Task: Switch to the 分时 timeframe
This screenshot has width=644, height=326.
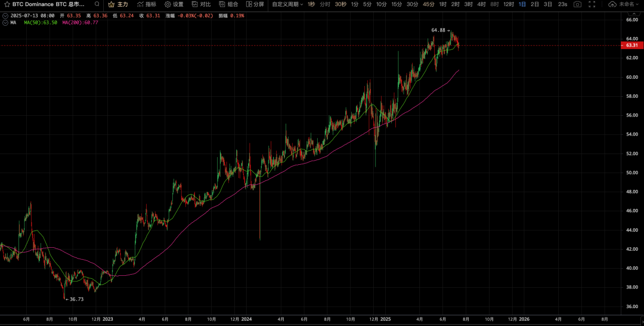Action: click(x=325, y=5)
